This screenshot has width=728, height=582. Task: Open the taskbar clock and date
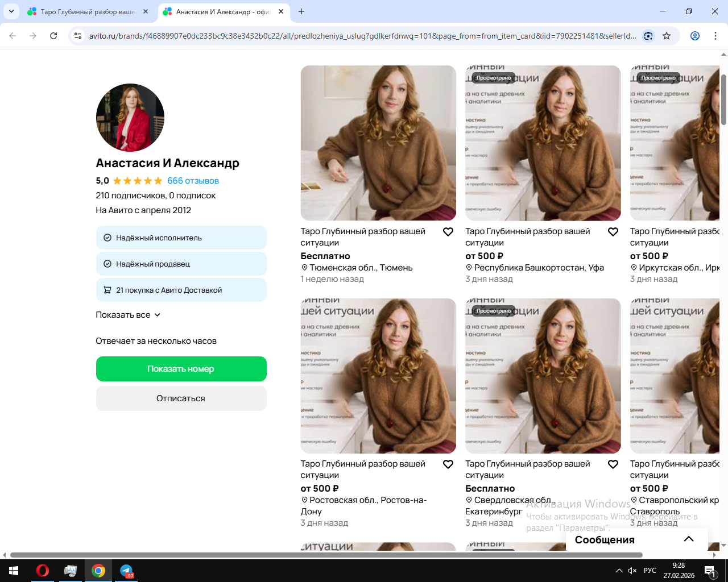coord(679,571)
